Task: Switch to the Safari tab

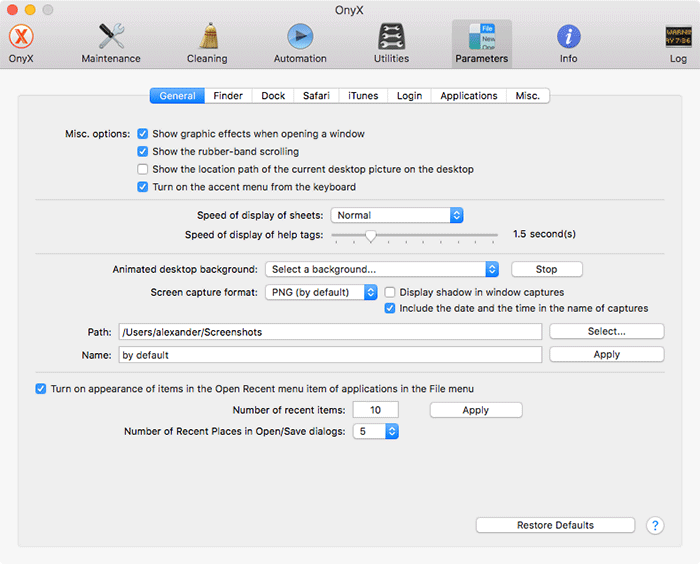Action: (x=316, y=96)
